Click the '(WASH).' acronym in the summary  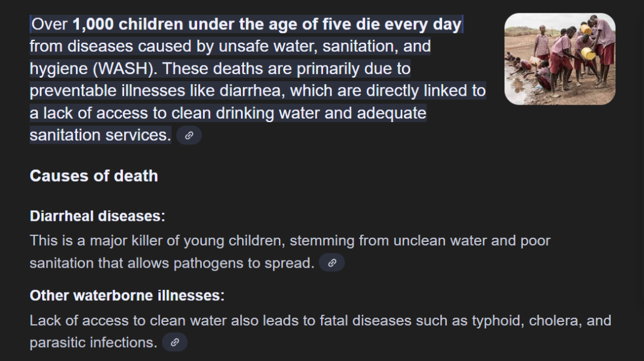[125, 69]
